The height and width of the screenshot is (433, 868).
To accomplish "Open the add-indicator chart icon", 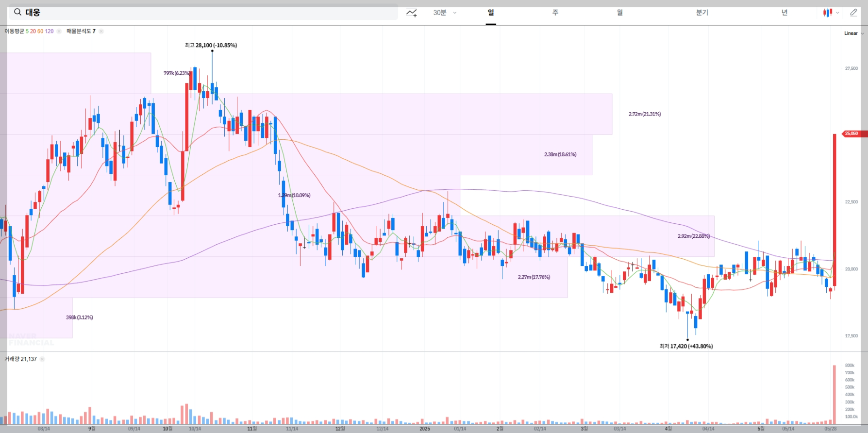I will (412, 13).
